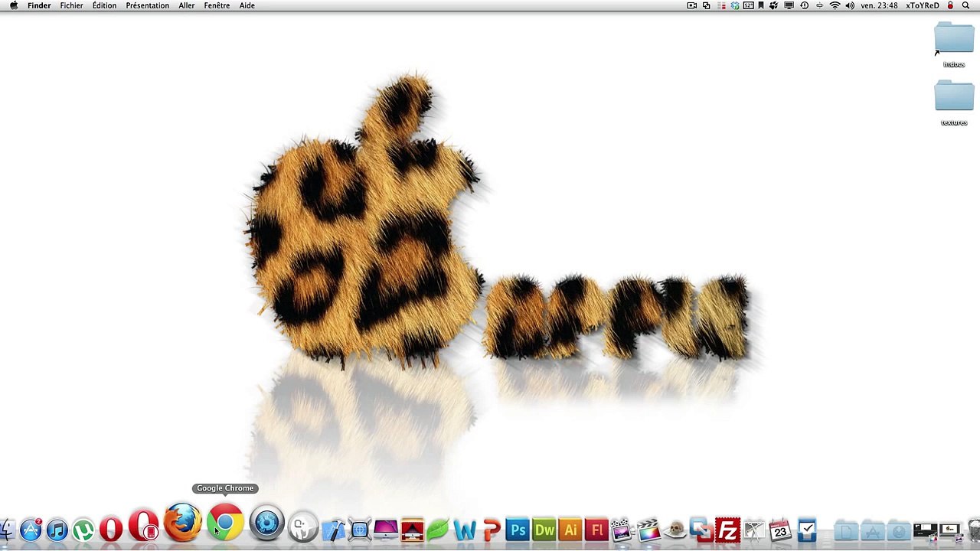Open the Xcode hammer dock icon
This screenshot has width=980, height=551.
[x=334, y=530]
